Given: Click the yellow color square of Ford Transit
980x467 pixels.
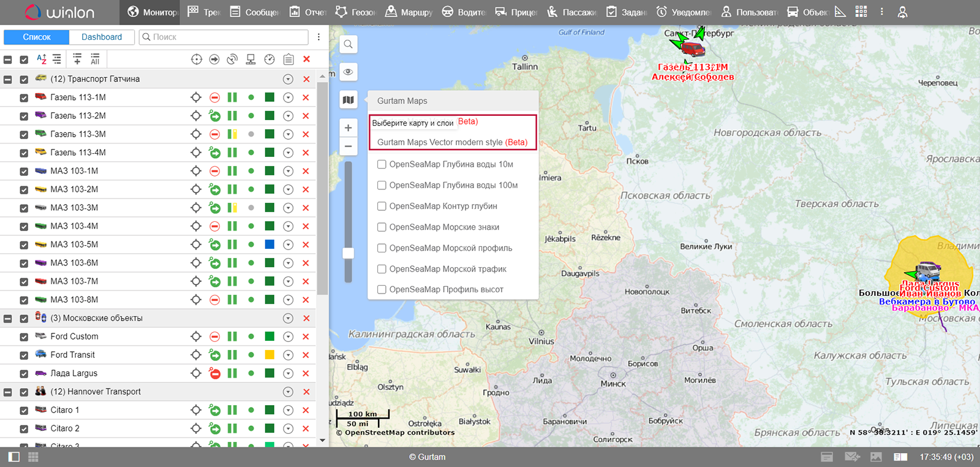Looking at the screenshot, I should pos(269,355).
